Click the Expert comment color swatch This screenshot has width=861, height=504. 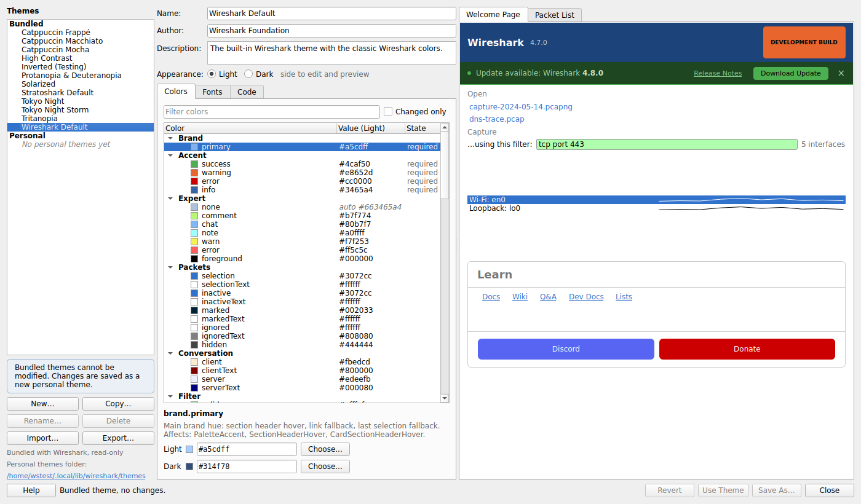(194, 216)
